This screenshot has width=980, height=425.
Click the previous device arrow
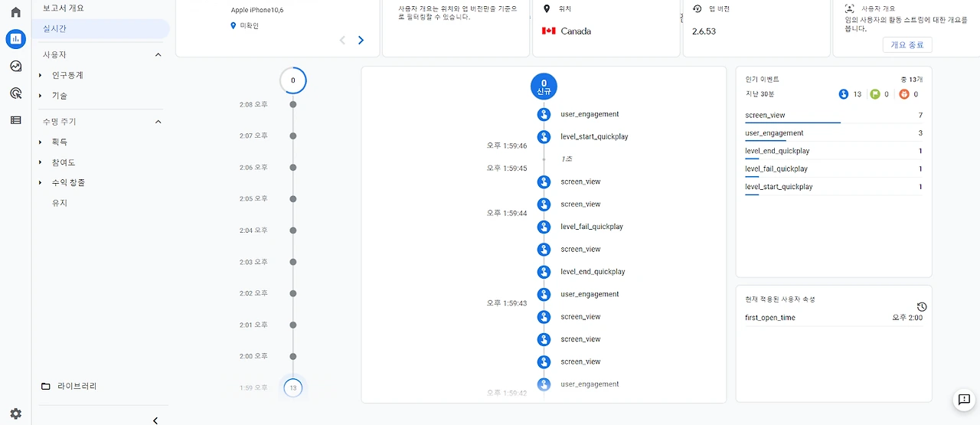(342, 40)
